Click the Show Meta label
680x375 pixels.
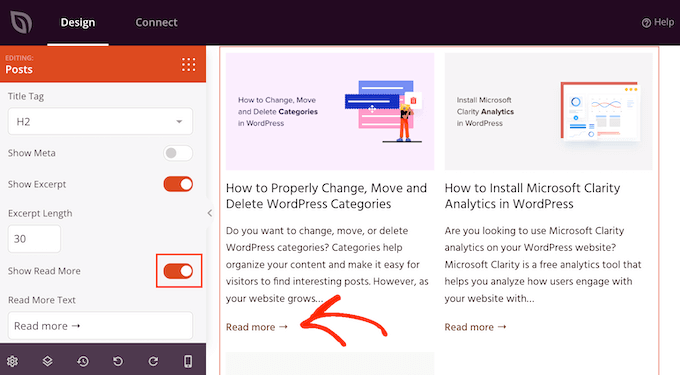[32, 153]
